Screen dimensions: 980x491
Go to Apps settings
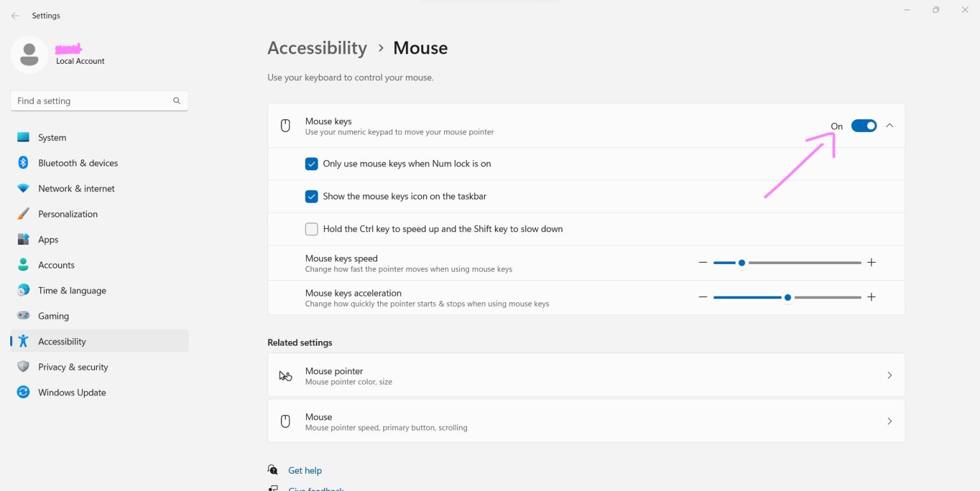point(48,240)
